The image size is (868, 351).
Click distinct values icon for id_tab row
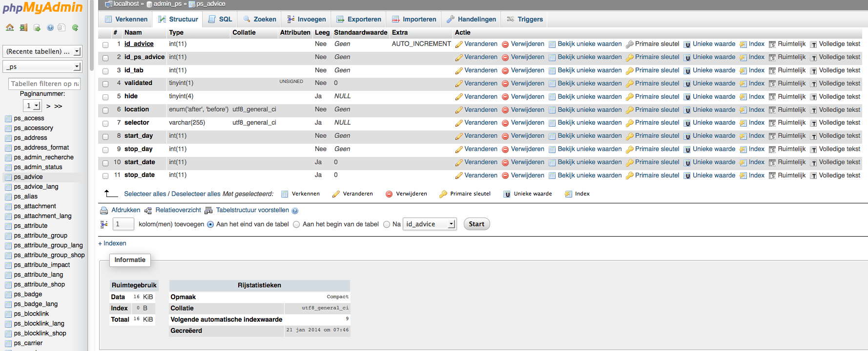pyautogui.click(x=552, y=71)
